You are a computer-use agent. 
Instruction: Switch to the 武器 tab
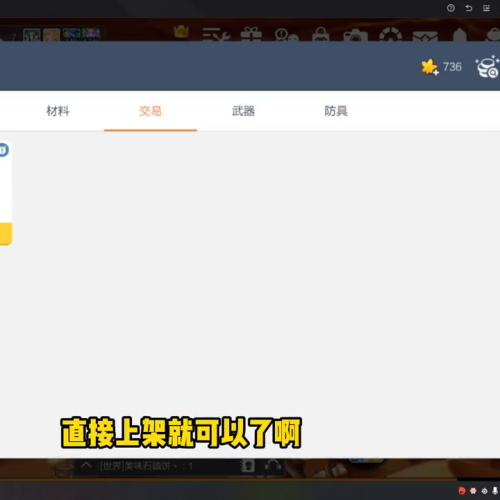pyautogui.click(x=243, y=111)
